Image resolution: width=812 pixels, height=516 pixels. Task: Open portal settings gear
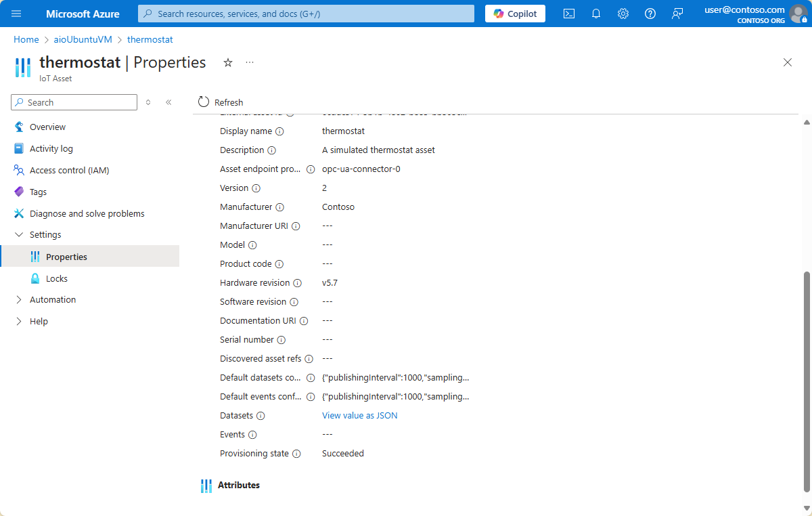click(x=623, y=14)
